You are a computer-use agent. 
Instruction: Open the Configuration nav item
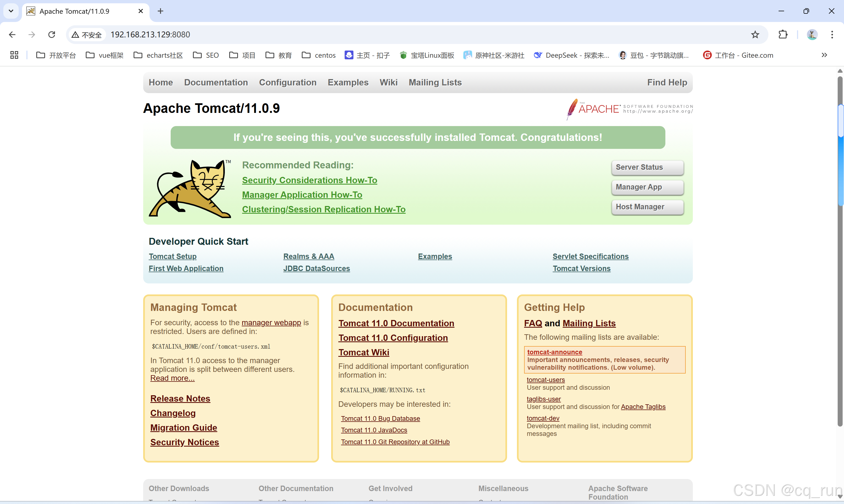tap(288, 82)
